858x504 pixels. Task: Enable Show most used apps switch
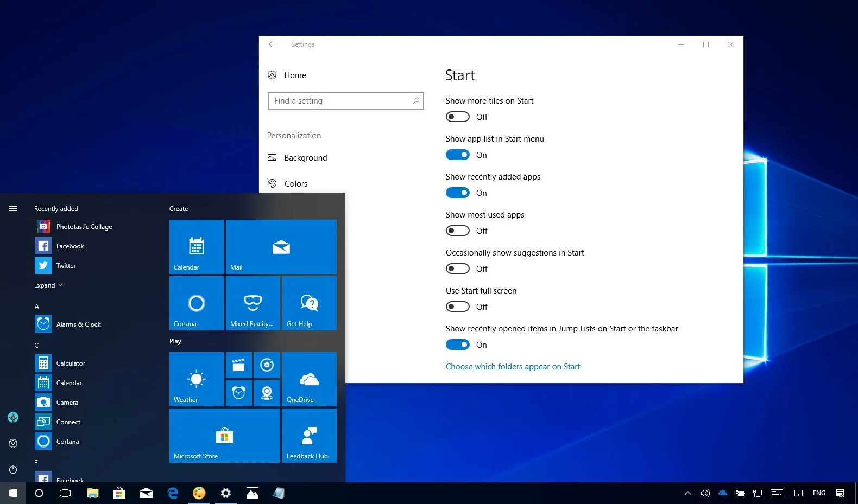[457, 231]
